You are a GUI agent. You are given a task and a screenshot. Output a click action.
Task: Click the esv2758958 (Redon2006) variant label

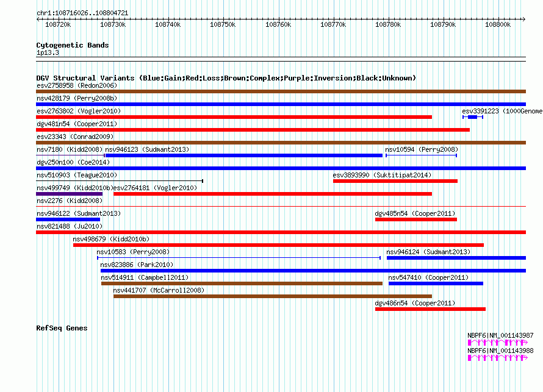(x=77, y=85)
